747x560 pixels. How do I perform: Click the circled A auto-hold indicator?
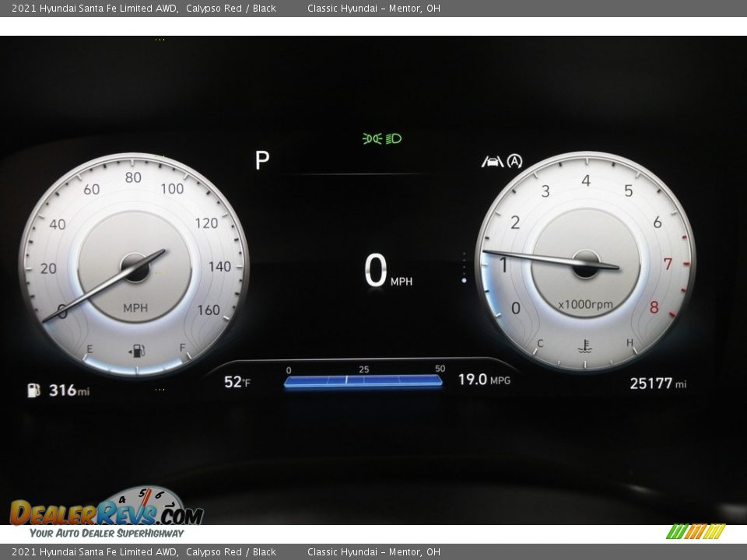pos(514,161)
